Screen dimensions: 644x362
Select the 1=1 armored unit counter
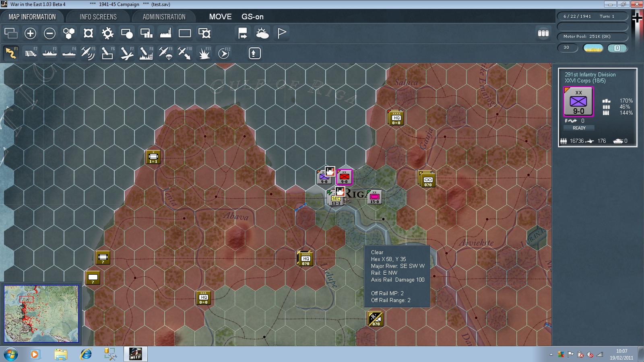click(153, 157)
